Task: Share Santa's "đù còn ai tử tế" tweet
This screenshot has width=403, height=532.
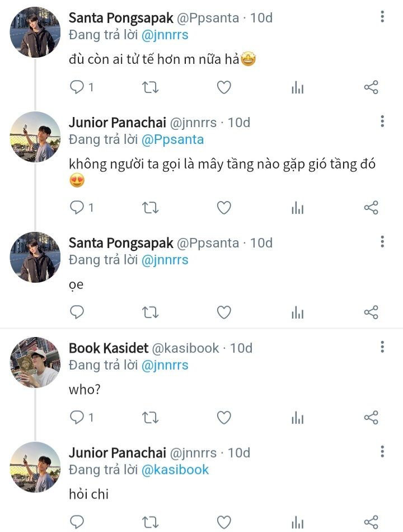Action: coord(371,87)
